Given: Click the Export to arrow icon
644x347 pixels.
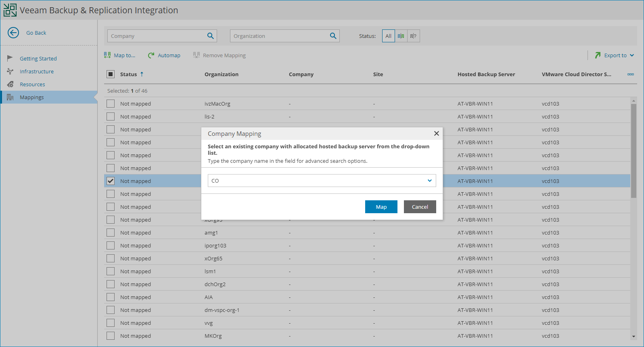Looking at the screenshot, I should [x=598, y=55].
